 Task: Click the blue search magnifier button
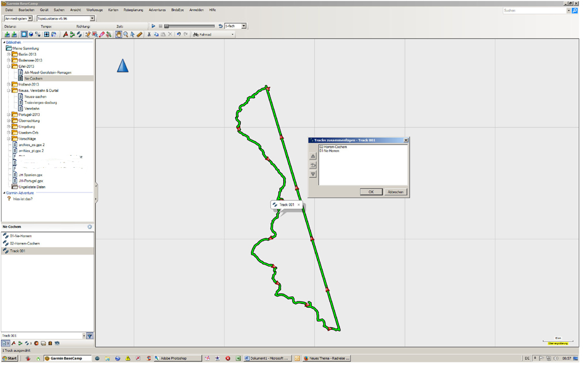coord(574,10)
